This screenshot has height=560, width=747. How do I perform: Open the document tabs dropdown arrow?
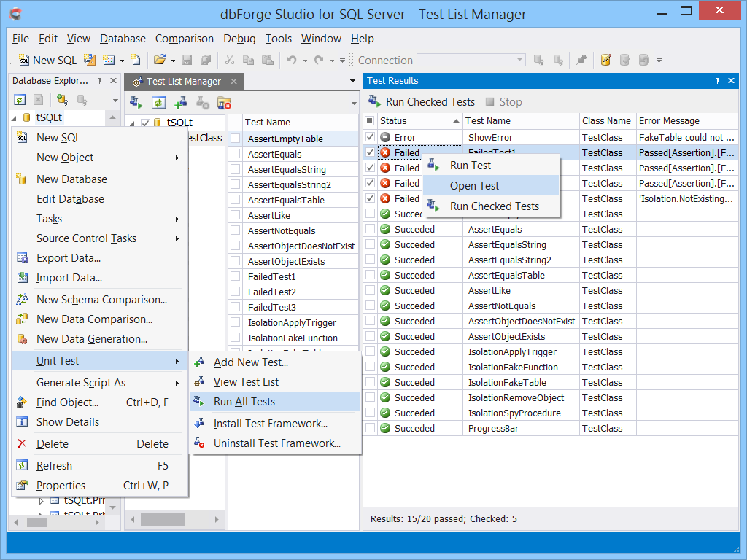click(352, 81)
